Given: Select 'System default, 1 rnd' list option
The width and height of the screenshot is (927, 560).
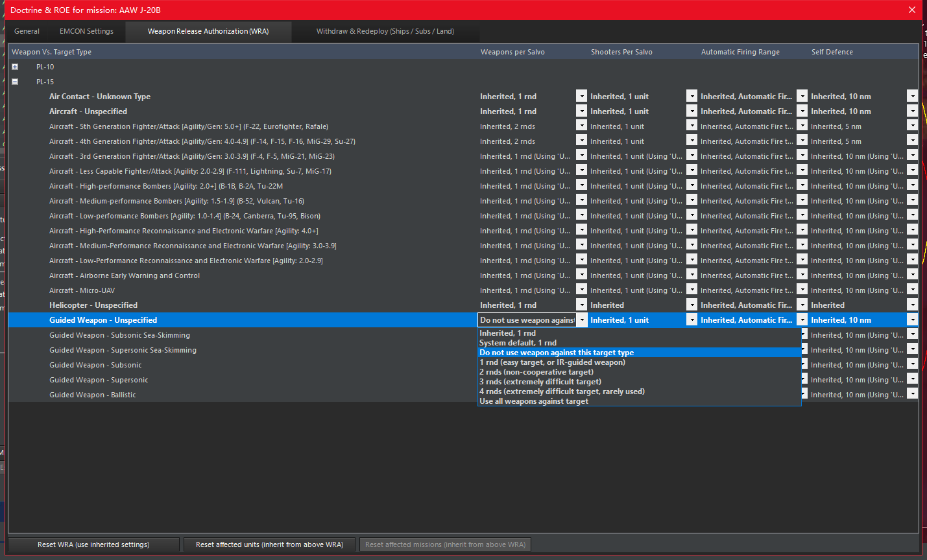Looking at the screenshot, I should [x=518, y=343].
